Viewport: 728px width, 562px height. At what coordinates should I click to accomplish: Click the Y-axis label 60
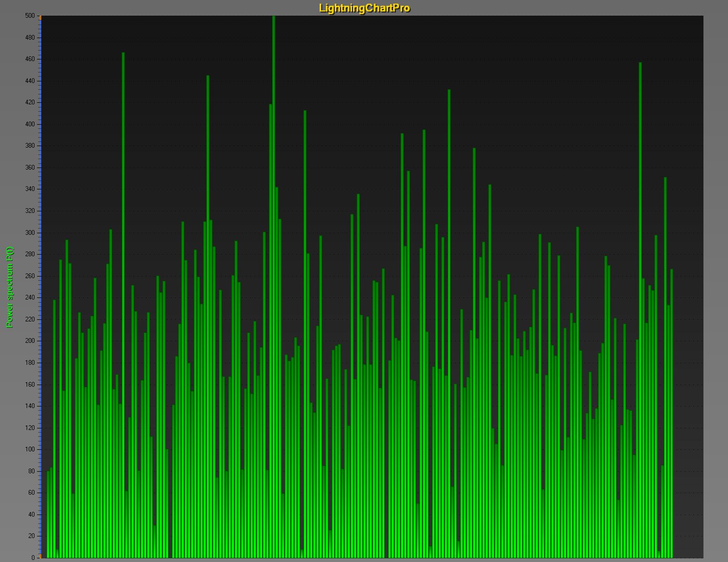(31, 493)
